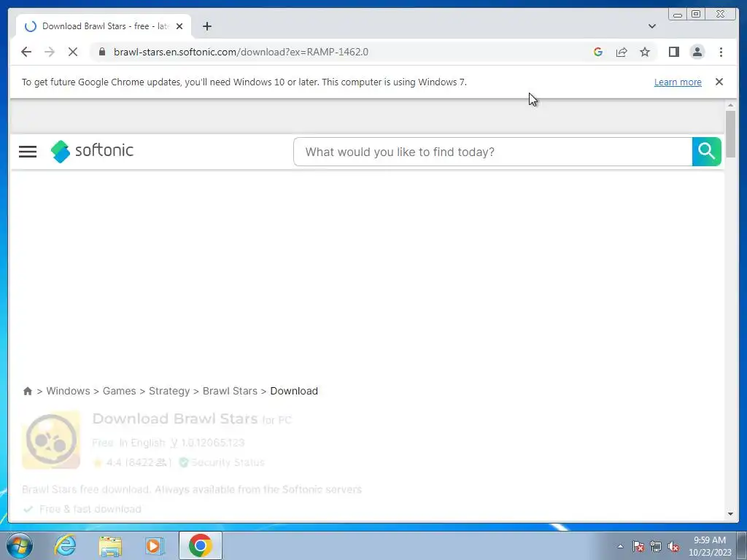Click the Security Status badge
This screenshot has width=747, height=560.
(222, 462)
